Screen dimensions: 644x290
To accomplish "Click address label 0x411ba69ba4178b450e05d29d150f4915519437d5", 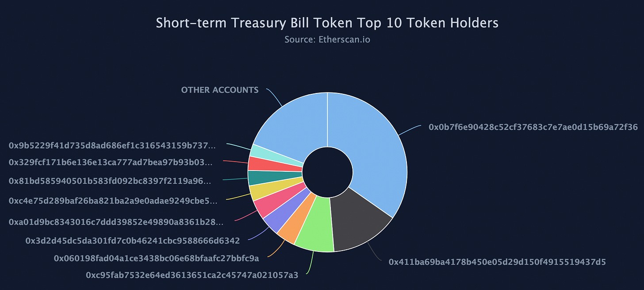I will pyautogui.click(x=497, y=262).
